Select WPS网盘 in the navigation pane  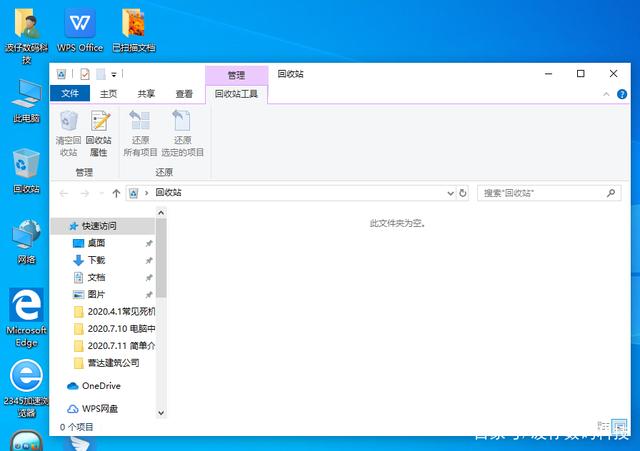(x=93, y=409)
